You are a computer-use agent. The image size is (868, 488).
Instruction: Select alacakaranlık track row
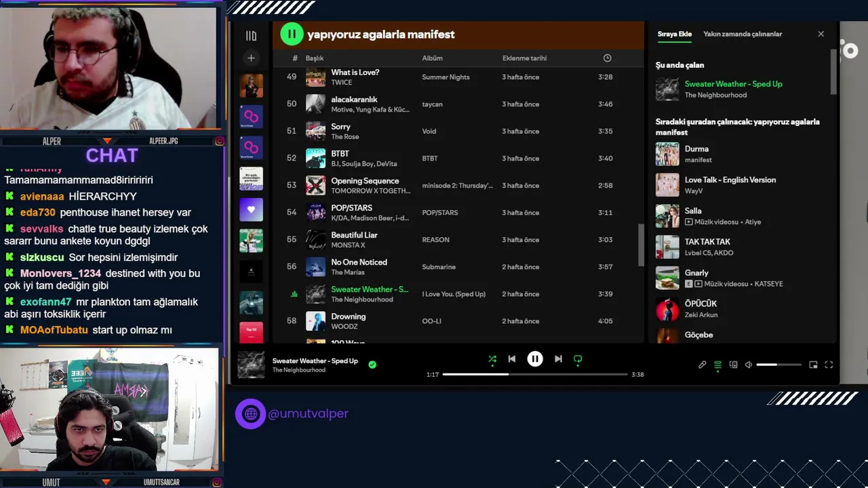click(x=458, y=104)
